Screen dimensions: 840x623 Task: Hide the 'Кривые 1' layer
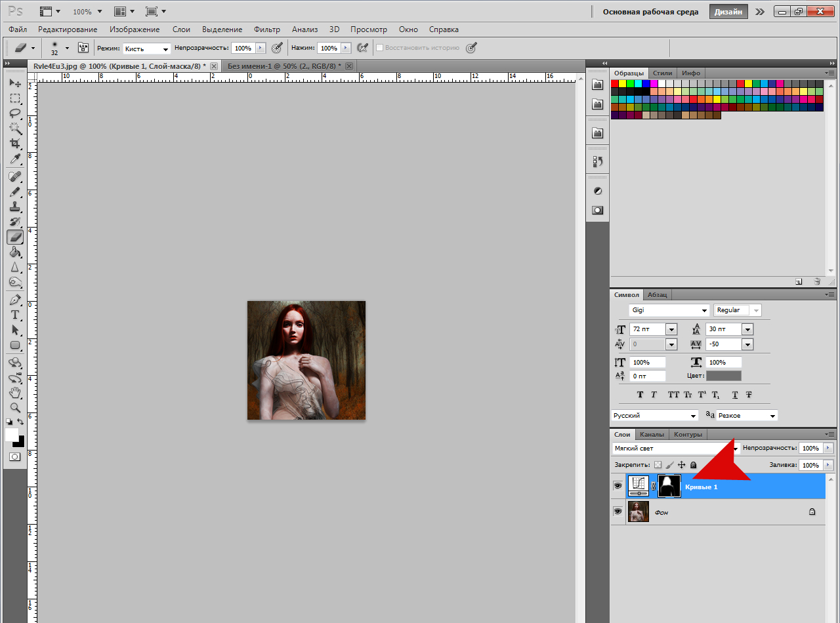tap(618, 486)
